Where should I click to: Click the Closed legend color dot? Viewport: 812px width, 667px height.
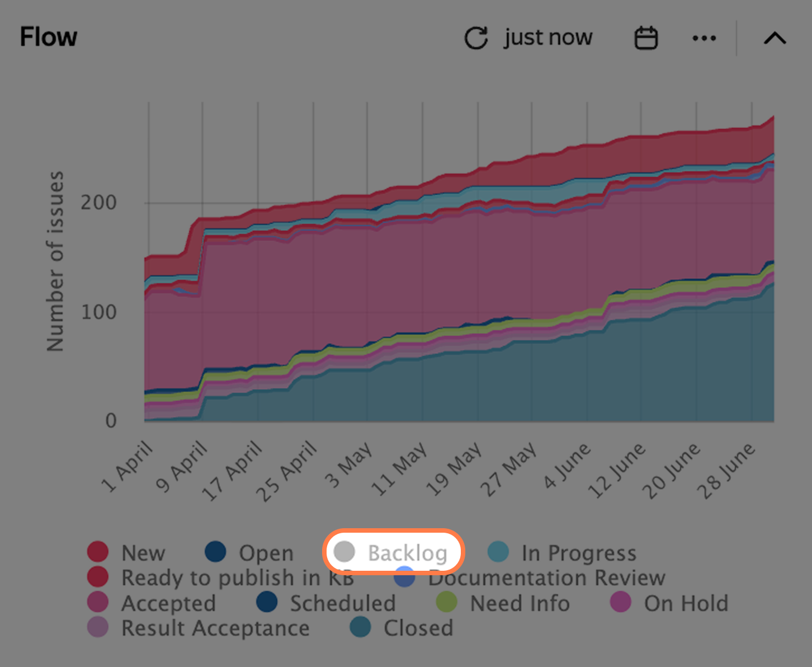(x=360, y=627)
